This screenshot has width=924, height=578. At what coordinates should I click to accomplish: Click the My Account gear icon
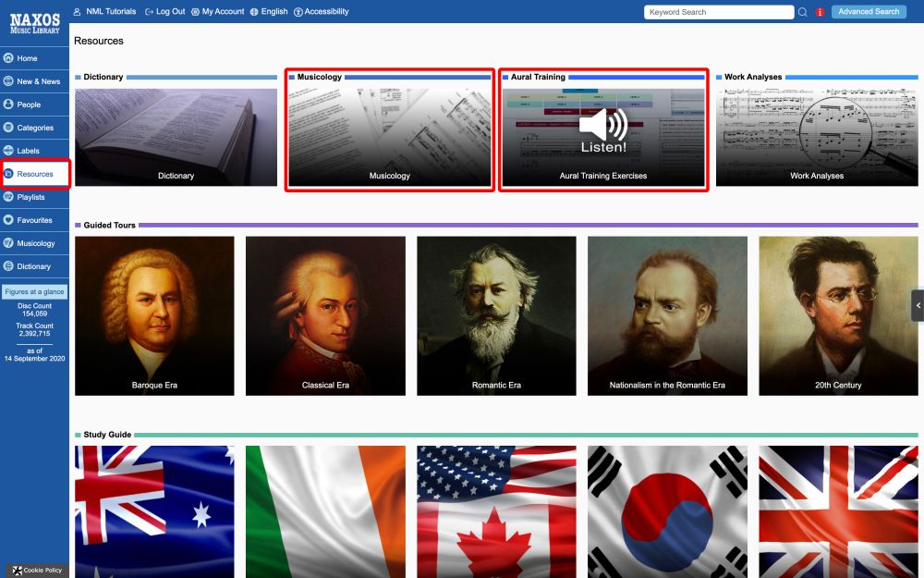[x=195, y=12]
